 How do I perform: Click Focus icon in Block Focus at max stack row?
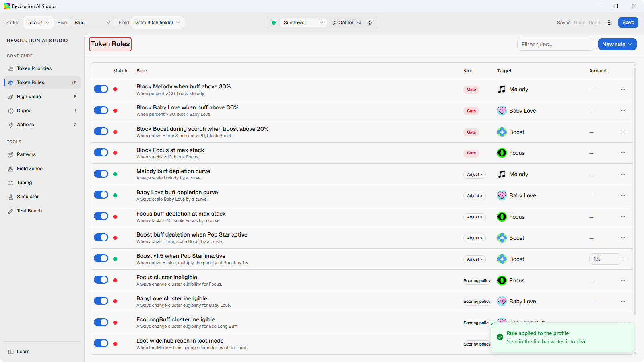[x=502, y=153]
